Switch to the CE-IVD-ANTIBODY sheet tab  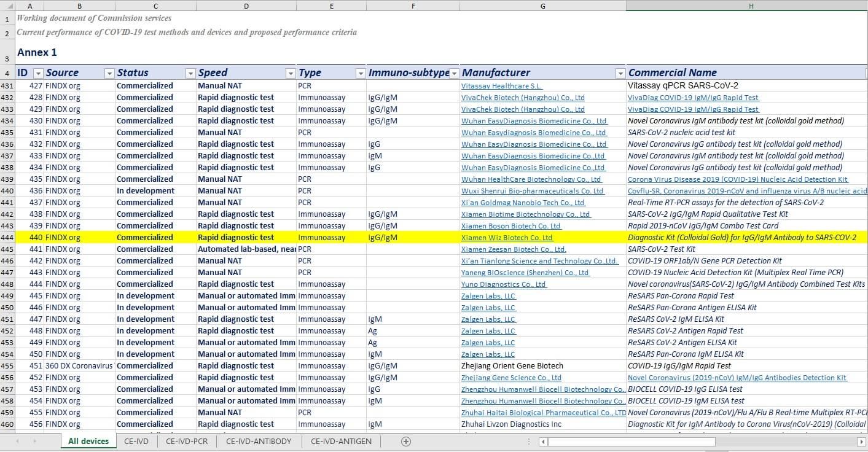264,441
